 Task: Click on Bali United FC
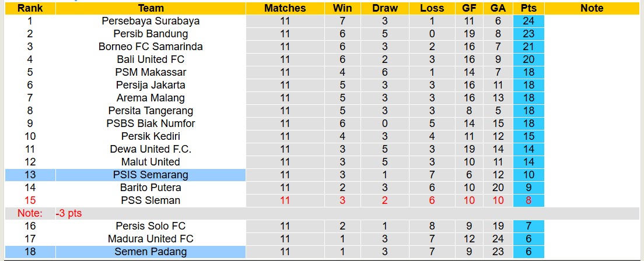click(x=150, y=59)
